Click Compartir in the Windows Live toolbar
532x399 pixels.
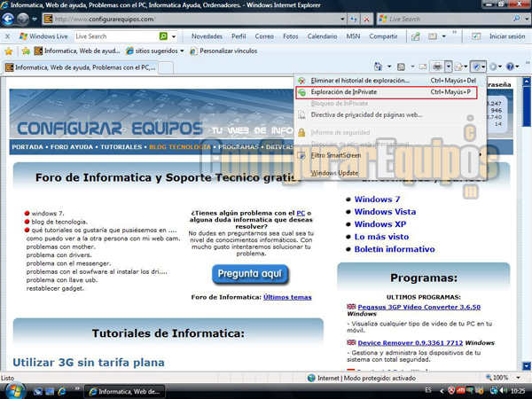pyautogui.click(x=383, y=36)
